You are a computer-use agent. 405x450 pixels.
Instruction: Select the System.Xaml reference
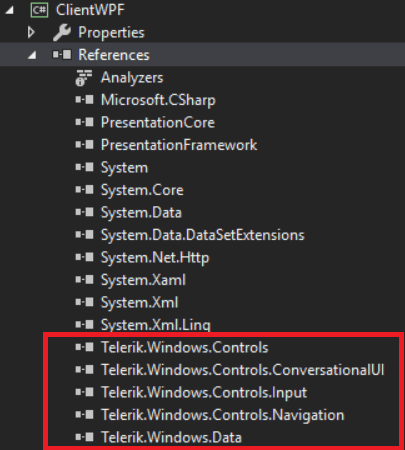pyautogui.click(x=143, y=280)
